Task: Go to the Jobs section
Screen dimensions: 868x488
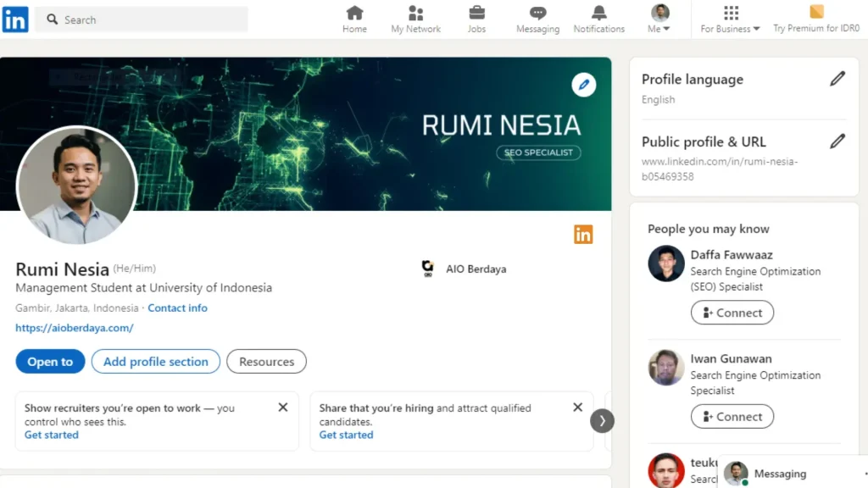Action: coord(476,19)
